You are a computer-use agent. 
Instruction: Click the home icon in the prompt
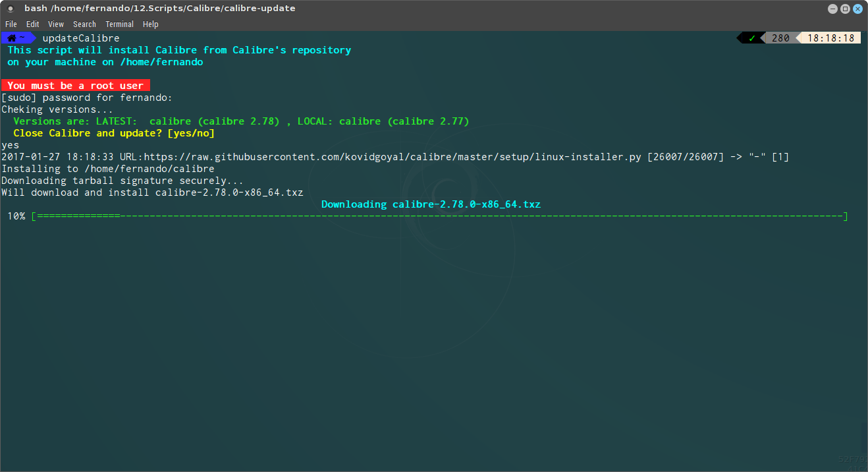coord(12,38)
